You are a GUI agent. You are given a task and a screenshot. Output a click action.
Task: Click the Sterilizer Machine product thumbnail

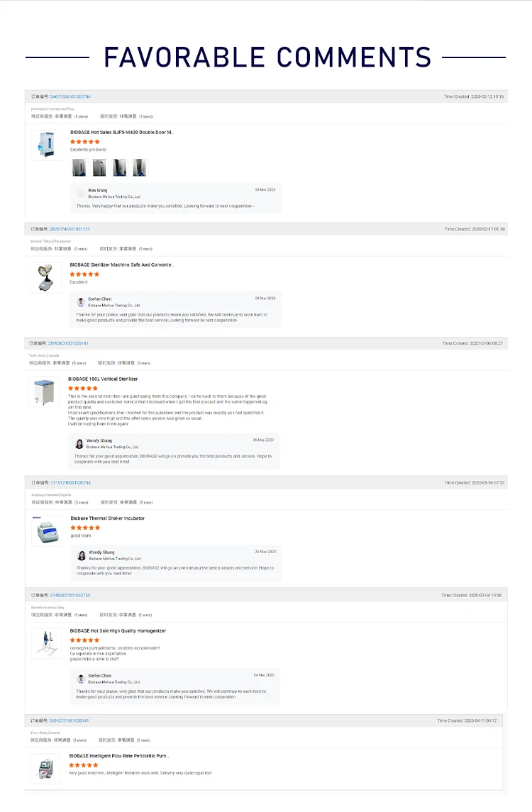click(46, 277)
